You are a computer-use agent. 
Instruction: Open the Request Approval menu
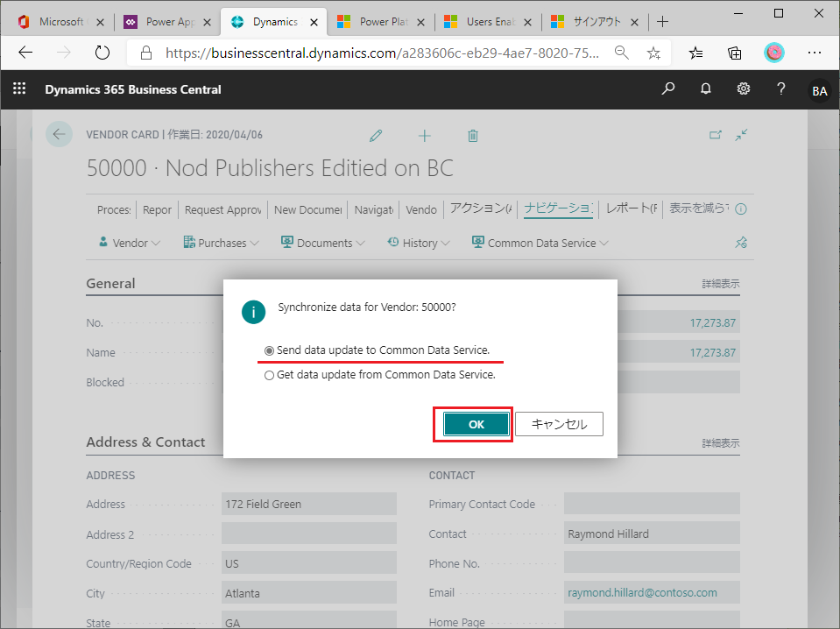(222, 209)
